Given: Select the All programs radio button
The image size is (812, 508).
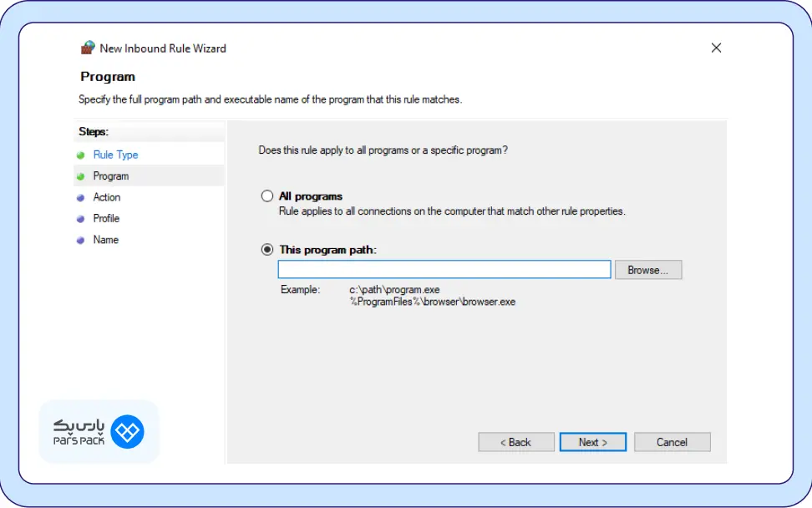Looking at the screenshot, I should (267, 196).
